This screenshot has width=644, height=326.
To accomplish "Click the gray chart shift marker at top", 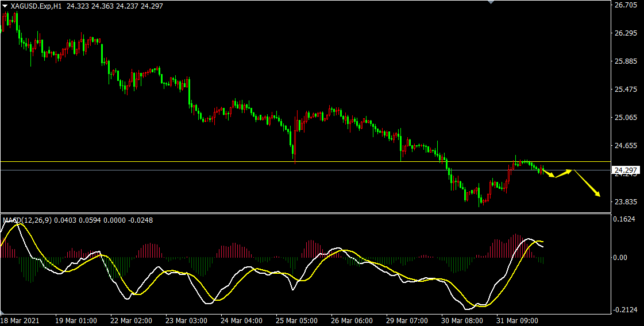I will point(490,2).
